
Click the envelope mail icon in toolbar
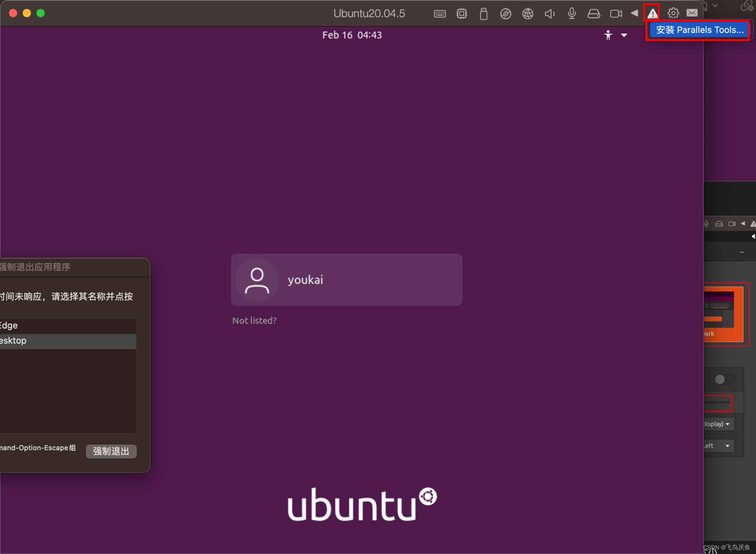point(692,13)
